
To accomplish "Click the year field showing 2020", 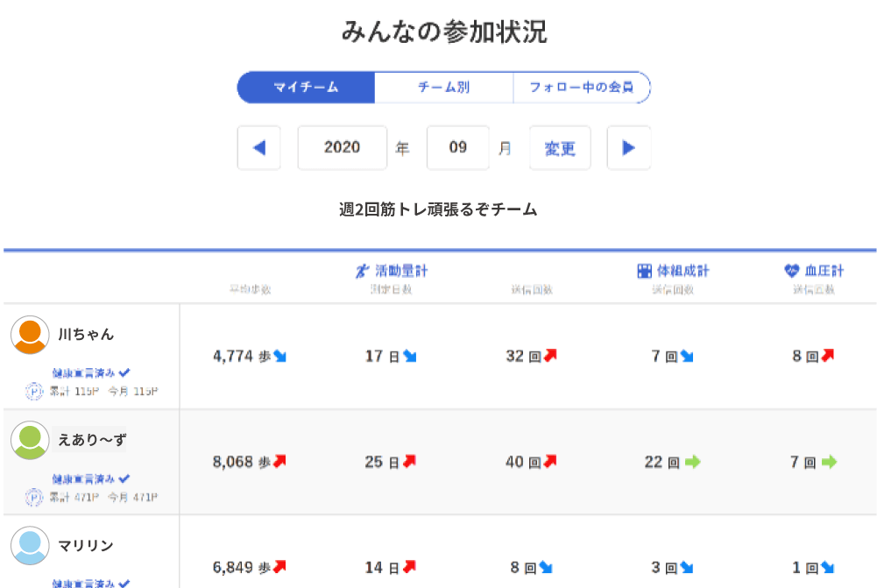I will click(343, 148).
